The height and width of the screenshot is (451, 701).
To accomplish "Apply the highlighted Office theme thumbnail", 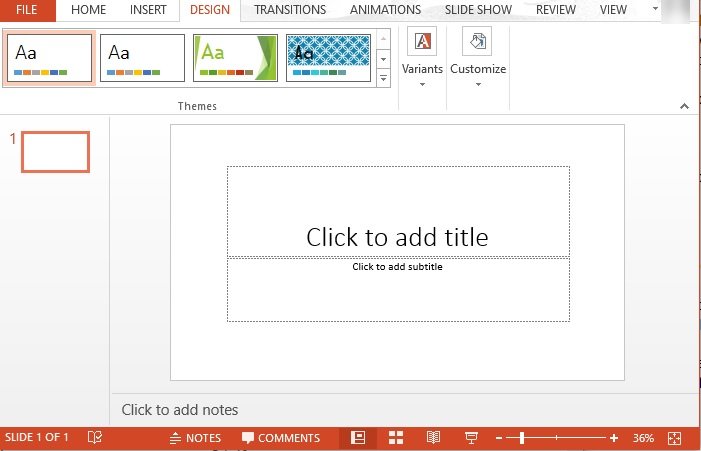I will (49, 58).
